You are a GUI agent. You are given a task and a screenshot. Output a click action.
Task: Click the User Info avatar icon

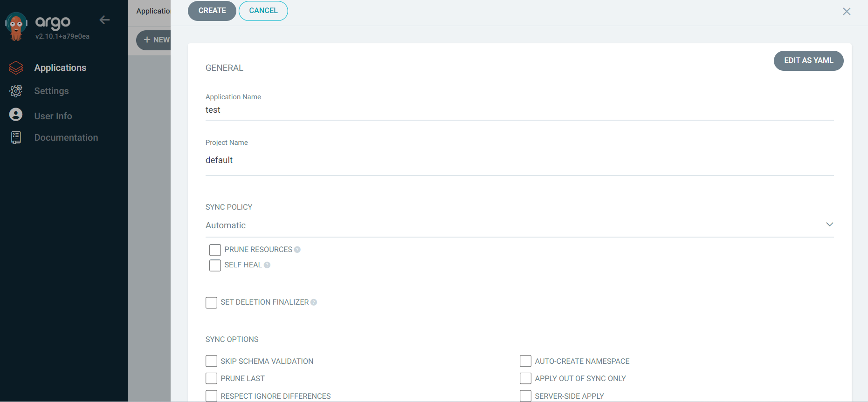(16, 115)
